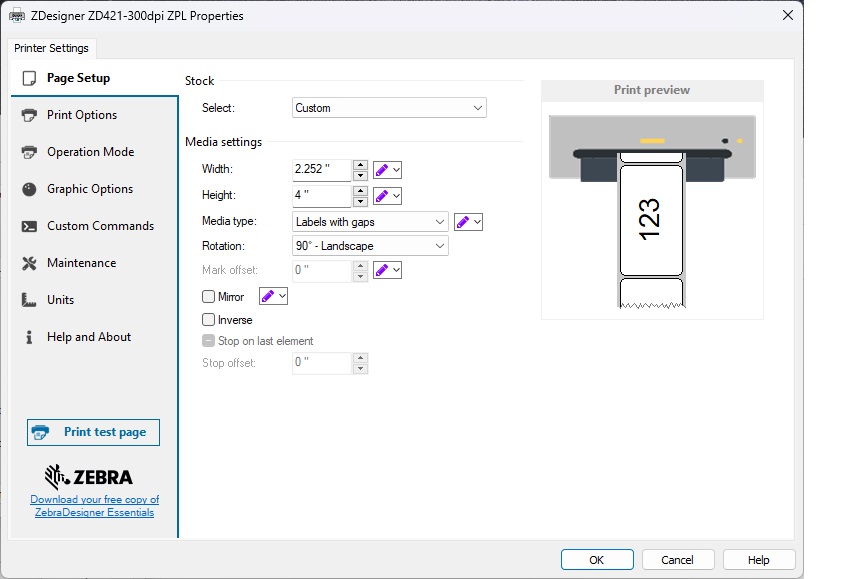Open the ZebraDesigner Essentials download link
The width and height of the screenshot is (848, 579).
click(95, 506)
